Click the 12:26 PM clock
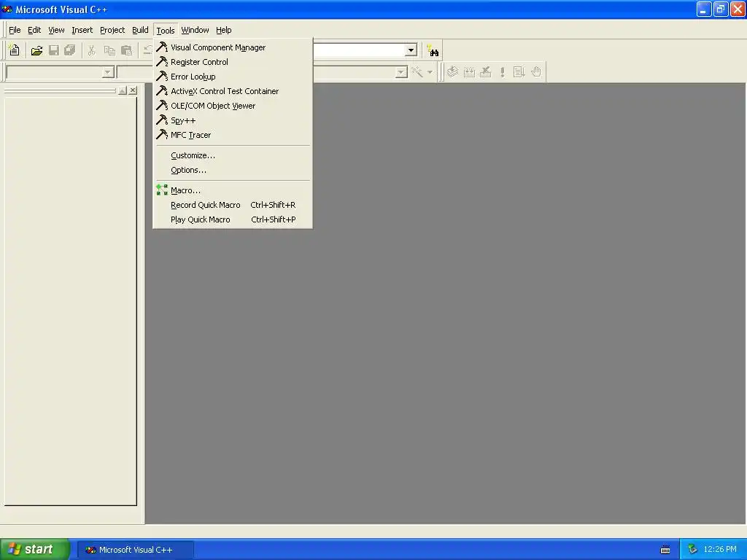The image size is (747, 560). pos(720,550)
